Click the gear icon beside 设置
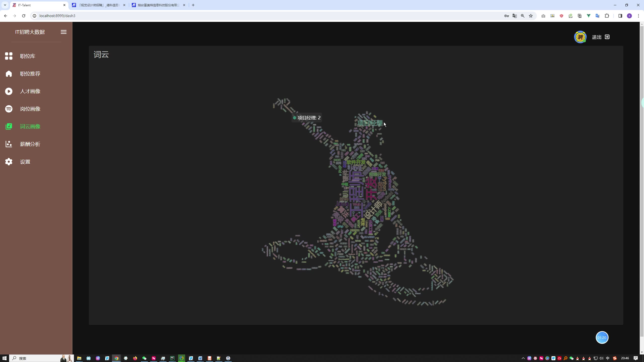This screenshot has height=362, width=644. point(9,162)
